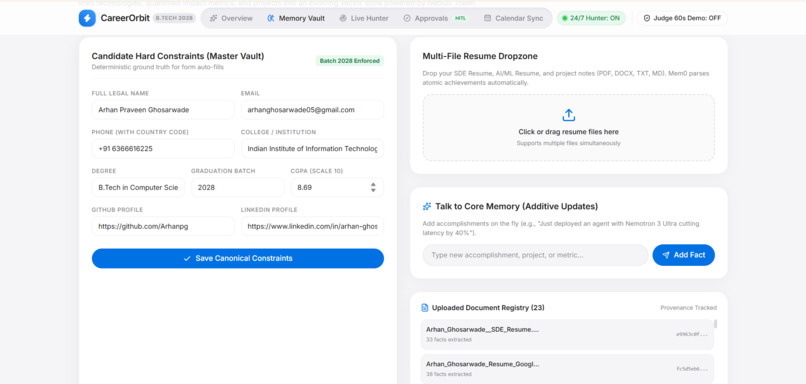806x384 pixels.
Task: Open the Calendar Sync tab
Action: (514, 18)
